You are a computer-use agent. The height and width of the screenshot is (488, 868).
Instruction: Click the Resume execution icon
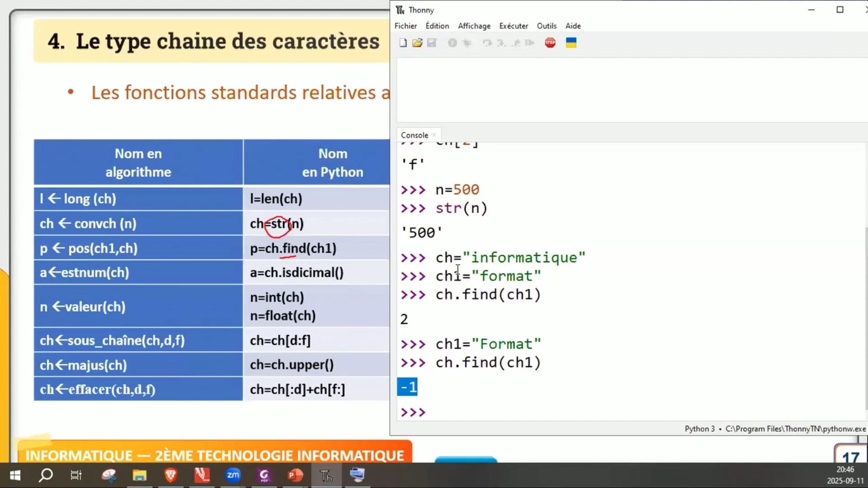tap(530, 43)
